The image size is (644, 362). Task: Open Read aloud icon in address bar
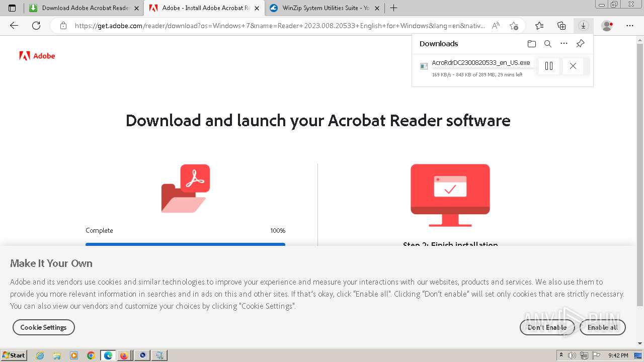(x=496, y=26)
